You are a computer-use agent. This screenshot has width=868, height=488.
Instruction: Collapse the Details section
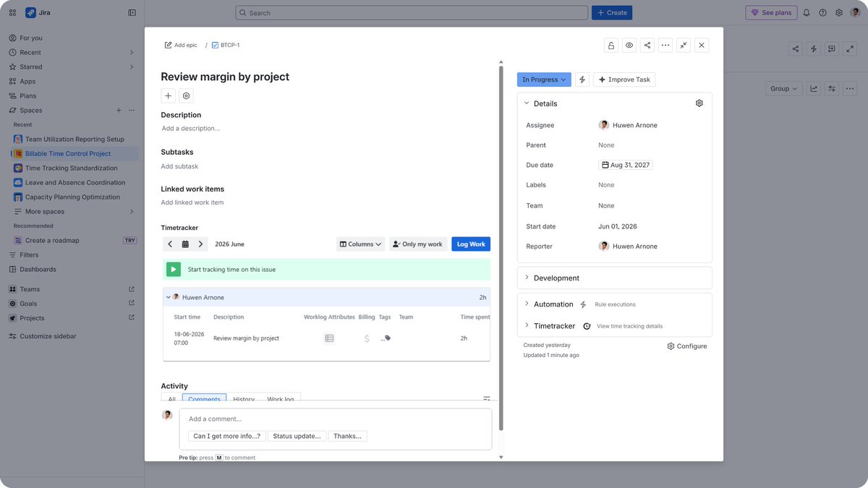(527, 103)
